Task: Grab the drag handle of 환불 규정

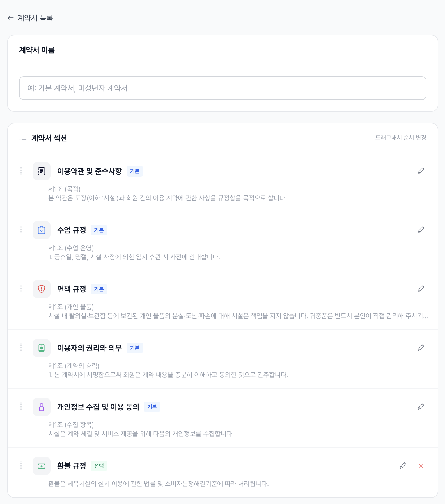Action: tap(22, 466)
